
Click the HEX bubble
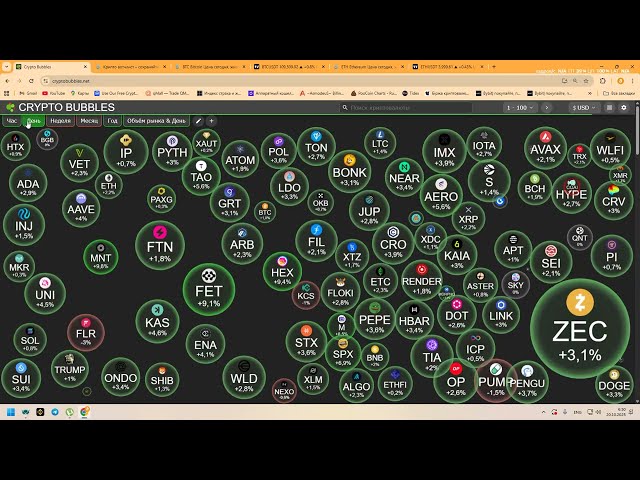click(x=282, y=271)
